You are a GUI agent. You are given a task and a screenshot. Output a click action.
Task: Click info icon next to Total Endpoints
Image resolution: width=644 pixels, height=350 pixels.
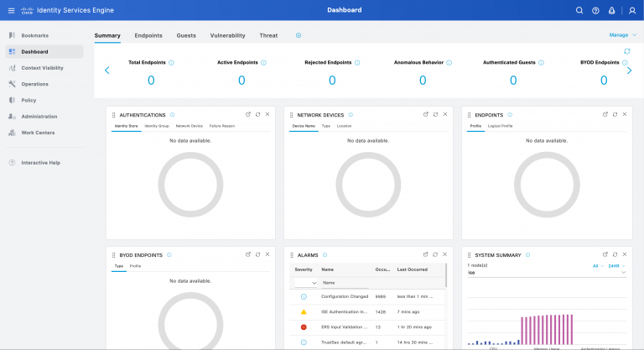(x=171, y=62)
